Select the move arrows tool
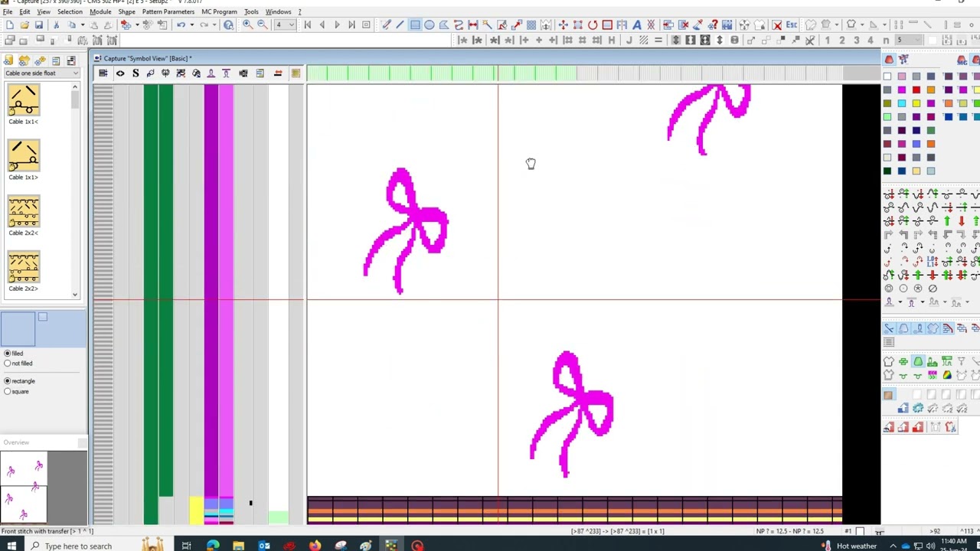Image resolution: width=980 pixels, height=551 pixels. [563, 25]
